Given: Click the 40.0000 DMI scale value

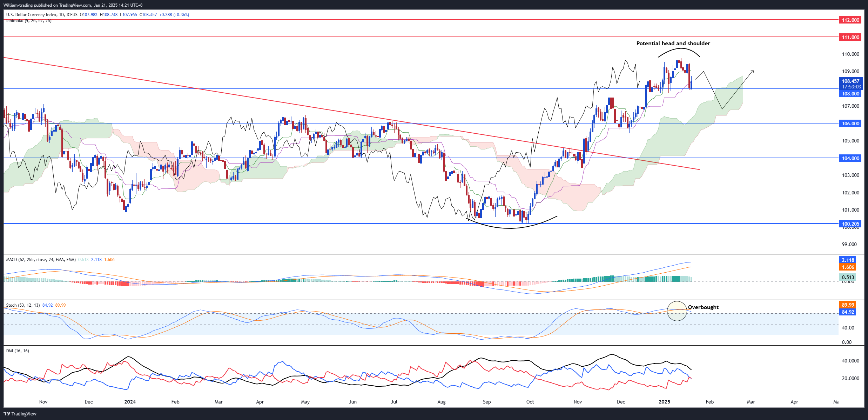Looking at the screenshot, I should 850,361.
